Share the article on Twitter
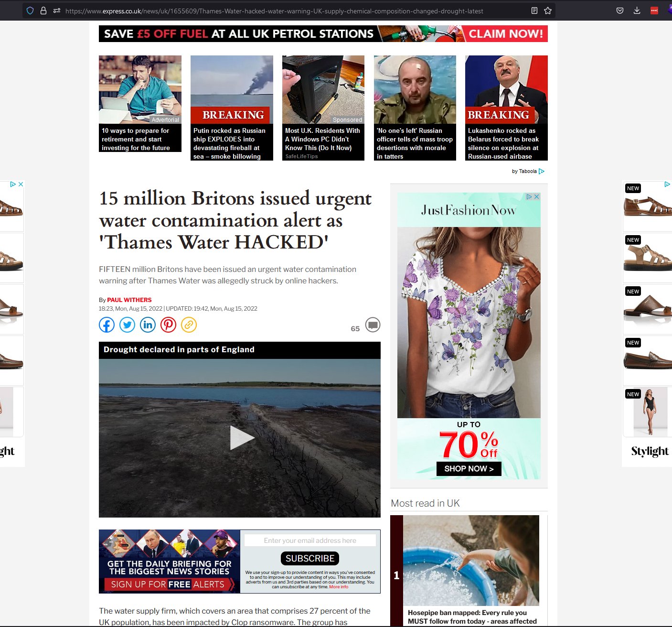 (127, 325)
